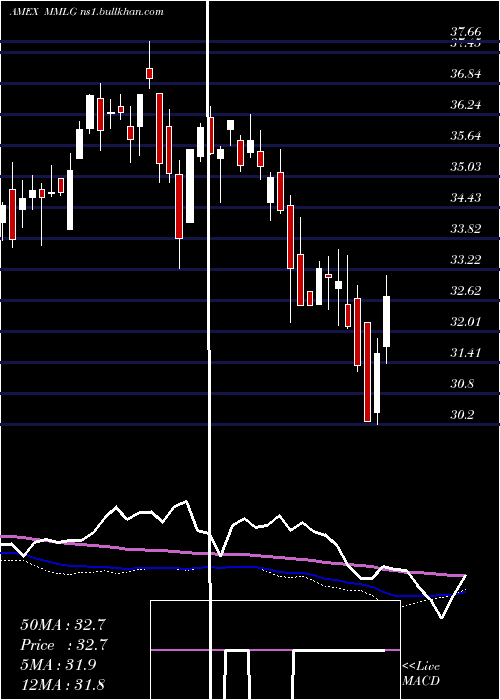Click the 36.24 price axis label
This screenshot has height=700, width=500.
pos(466,105)
